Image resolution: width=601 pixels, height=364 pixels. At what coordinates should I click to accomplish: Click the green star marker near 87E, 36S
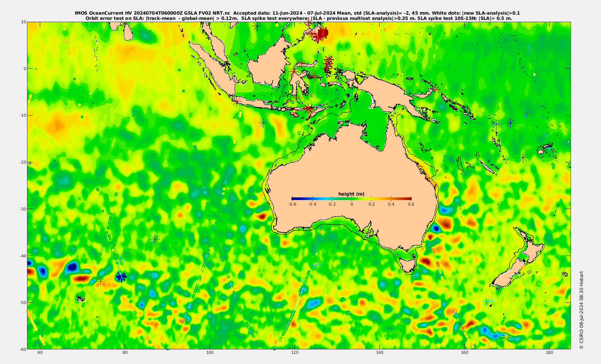click(x=155, y=239)
